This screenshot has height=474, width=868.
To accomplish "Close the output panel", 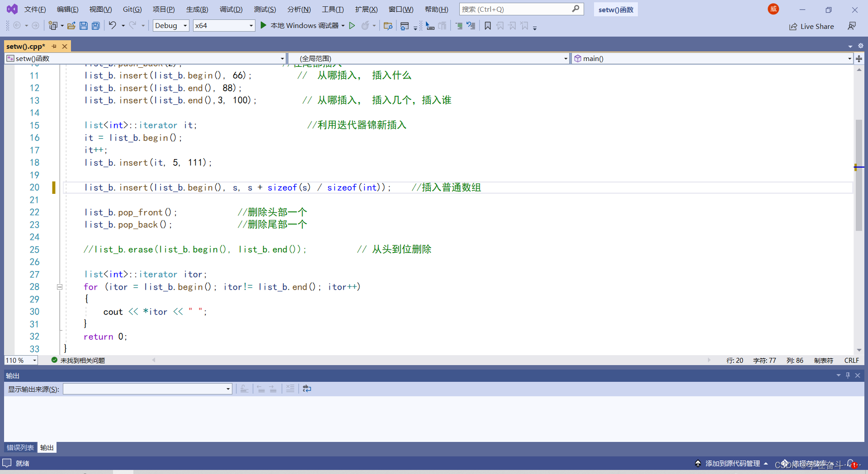I will [x=858, y=375].
